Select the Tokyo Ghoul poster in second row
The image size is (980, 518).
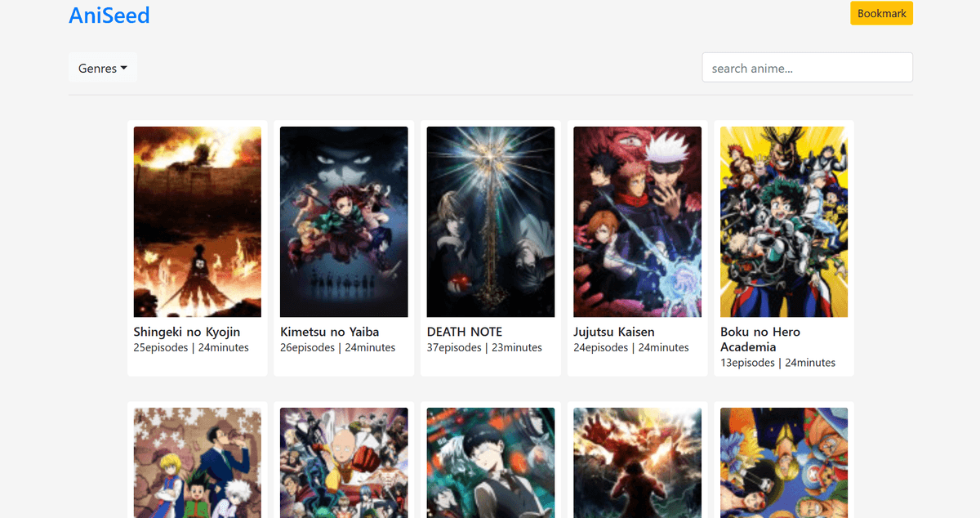(x=491, y=462)
